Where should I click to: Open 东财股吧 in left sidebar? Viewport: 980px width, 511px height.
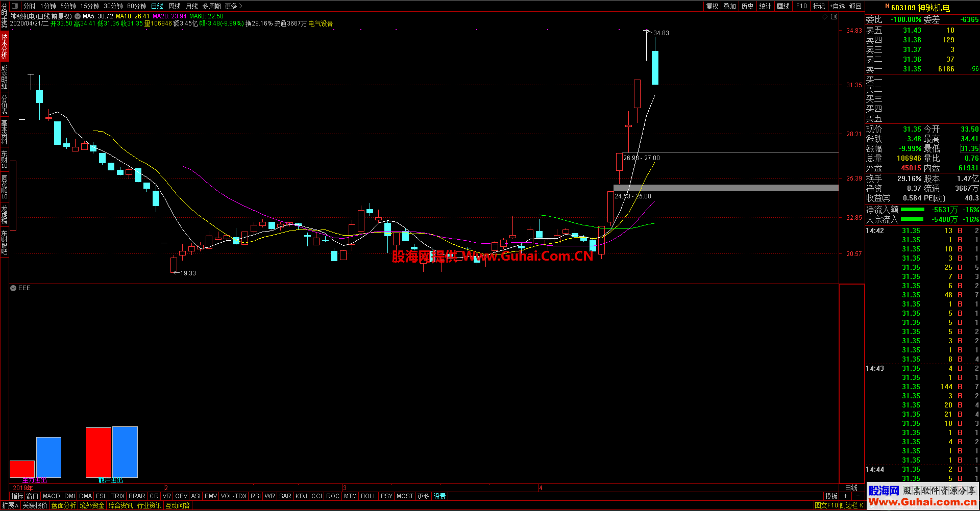tap(4, 242)
